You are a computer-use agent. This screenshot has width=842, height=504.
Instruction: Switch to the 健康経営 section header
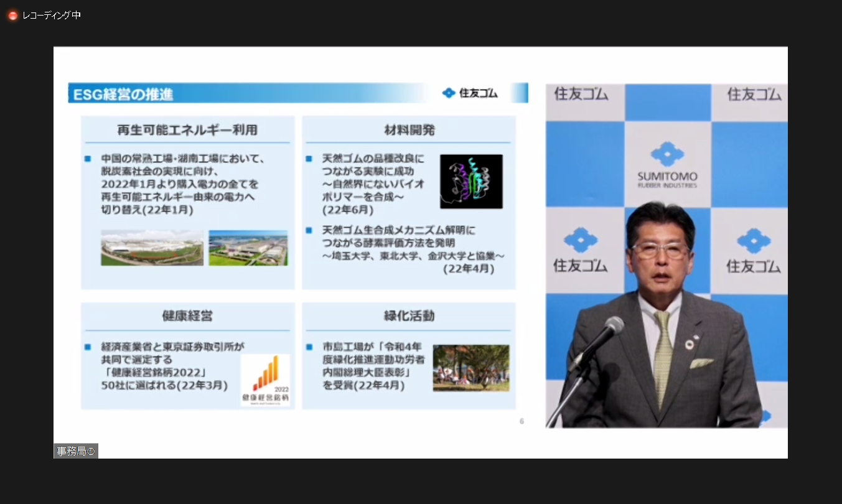(187, 317)
